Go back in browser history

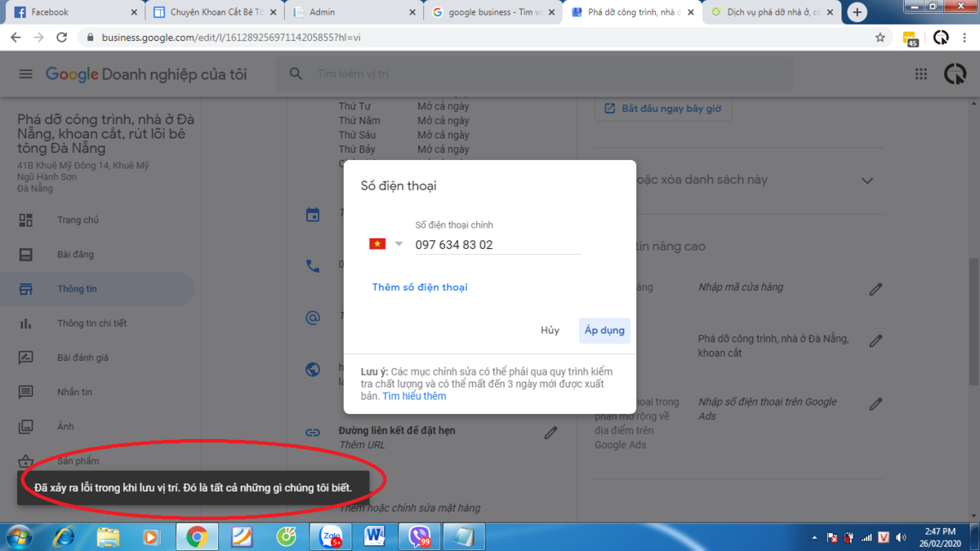16,38
